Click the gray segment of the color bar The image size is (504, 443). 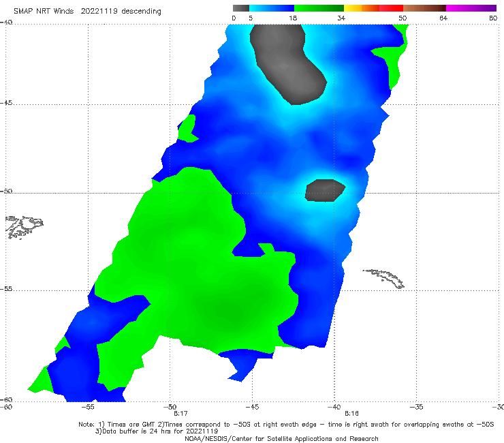pyautogui.click(x=241, y=8)
